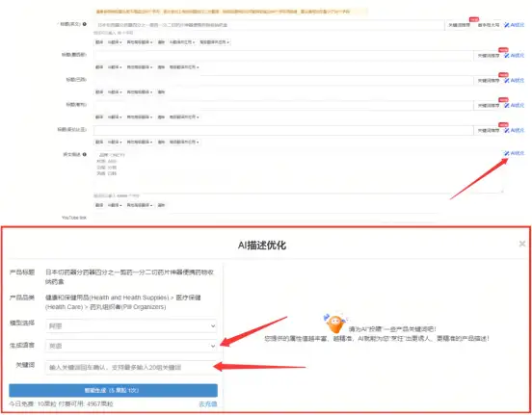Click AI优化 on the fourth title row
This screenshot has height=415, width=532.
tap(514, 106)
